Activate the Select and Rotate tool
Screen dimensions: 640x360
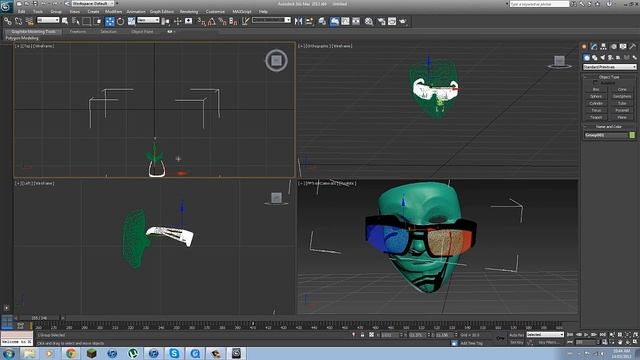(120, 21)
